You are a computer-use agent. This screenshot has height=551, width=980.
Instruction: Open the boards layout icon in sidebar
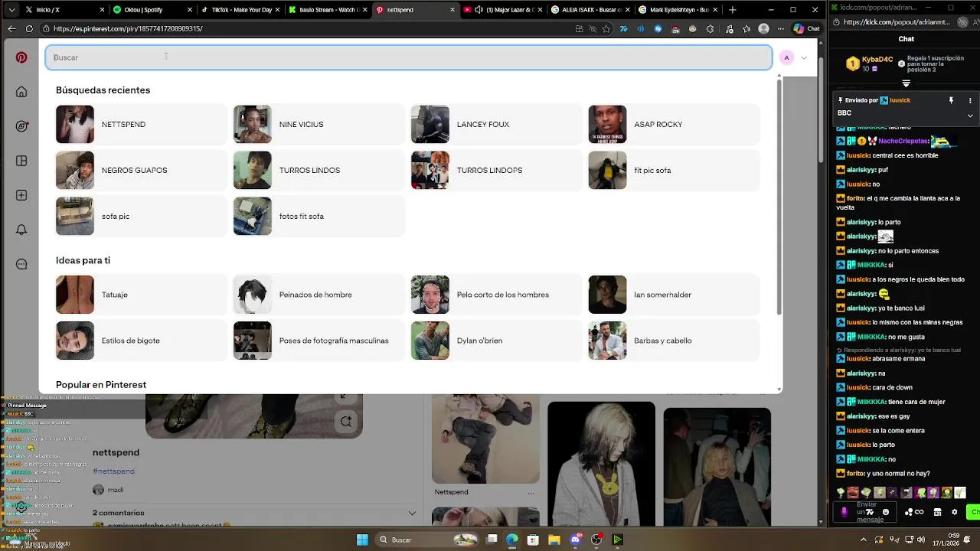coord(21,161)
